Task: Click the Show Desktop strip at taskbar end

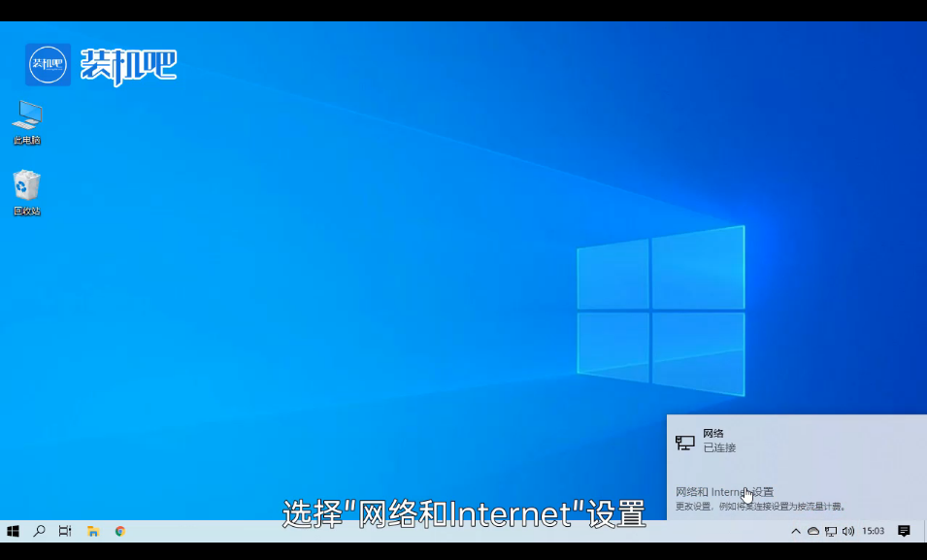Action: [924, 531]
